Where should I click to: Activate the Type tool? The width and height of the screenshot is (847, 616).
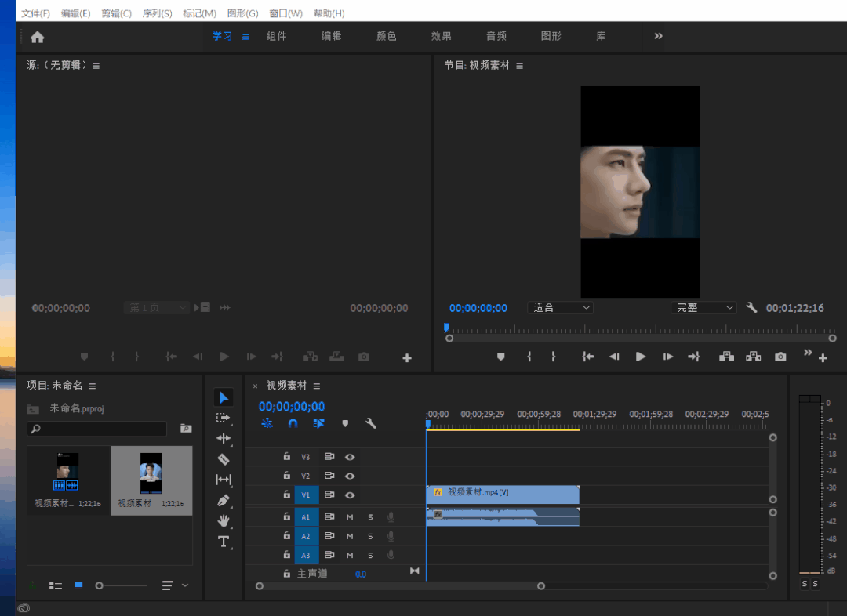tap(224, 541)
